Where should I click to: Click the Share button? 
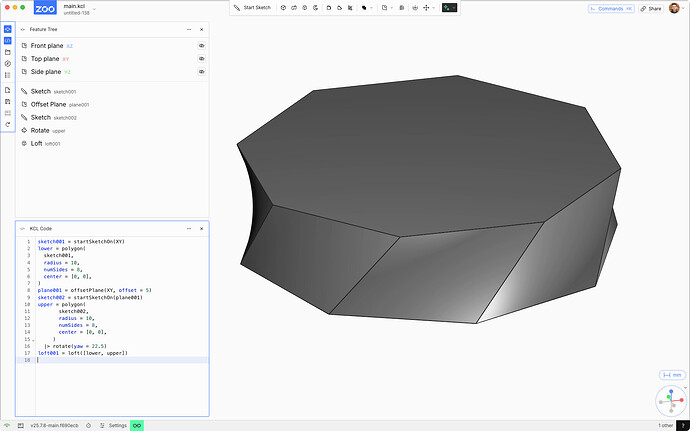pyautogui.click(x=651, y=8)
